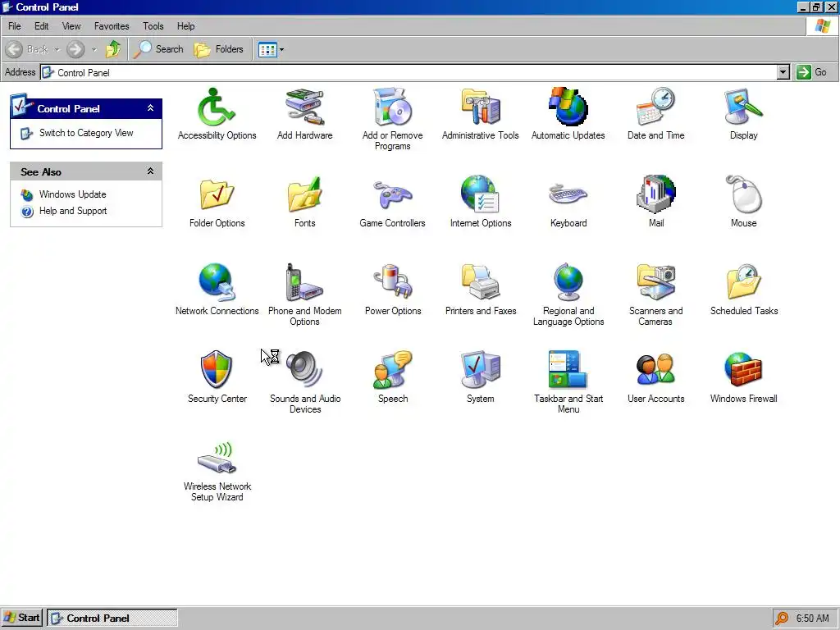This screenshot has width=840, height=630.
Task: Open Administrative Tools folder icon
Action: coord(480,107)
